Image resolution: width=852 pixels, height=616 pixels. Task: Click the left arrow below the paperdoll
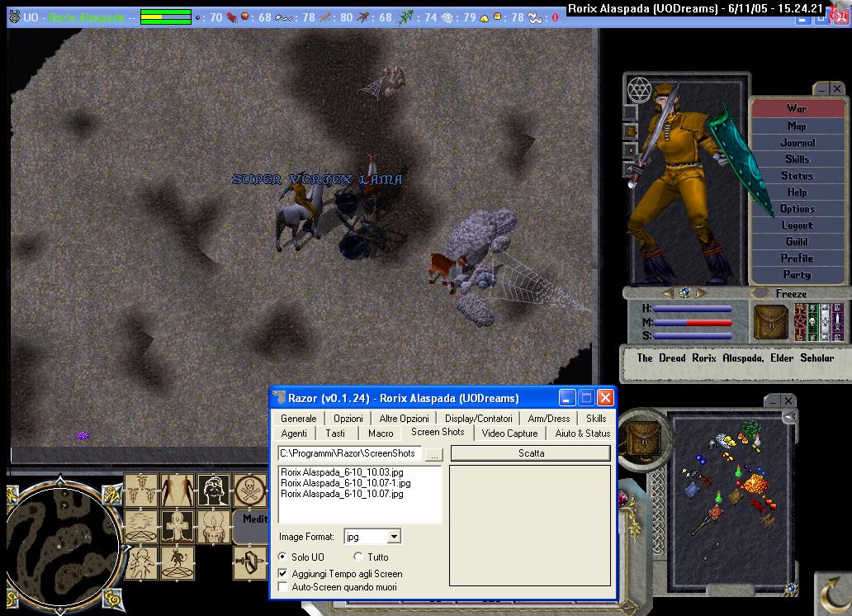(669, 293)
